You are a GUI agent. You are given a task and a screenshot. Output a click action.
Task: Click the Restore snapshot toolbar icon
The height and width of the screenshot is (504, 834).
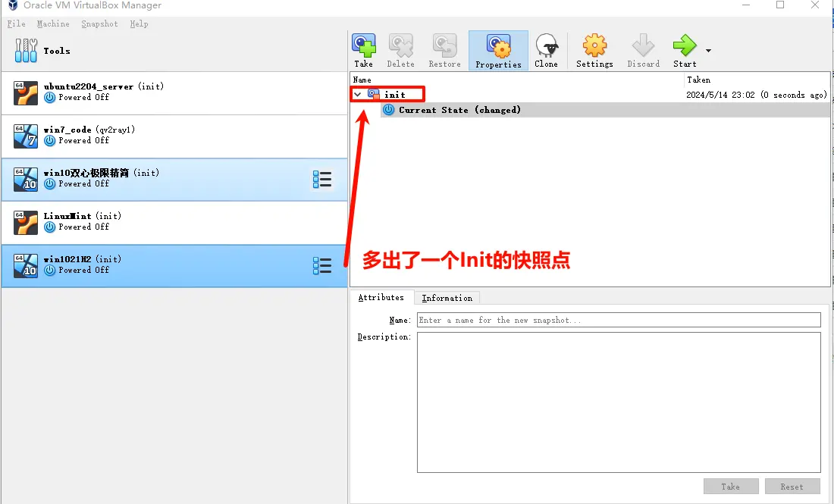pyautogui.click(x=444, y=45)
